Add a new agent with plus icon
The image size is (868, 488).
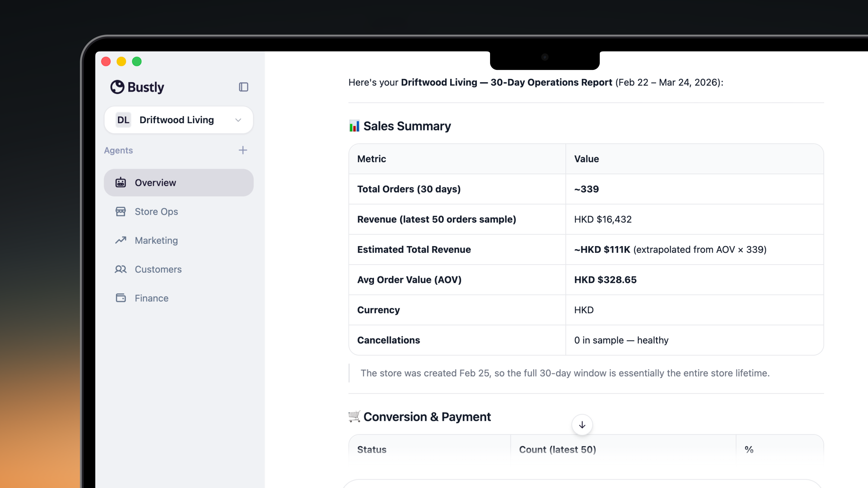coord(243,150)
